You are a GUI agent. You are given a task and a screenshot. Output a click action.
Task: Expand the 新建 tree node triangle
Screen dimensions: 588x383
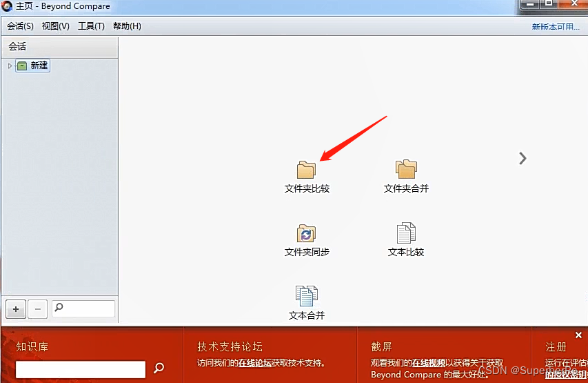point(10,66)
